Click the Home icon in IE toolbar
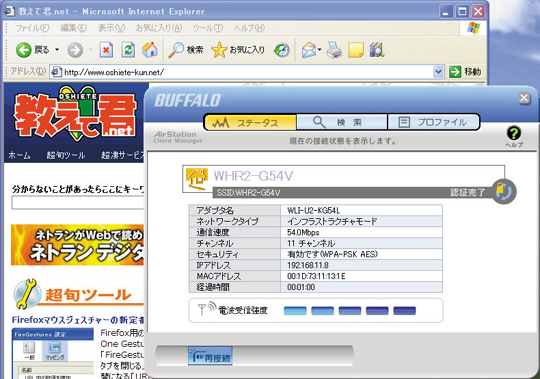Image resolution: width=540 pixels, height=379 pixels. point(150,50)
